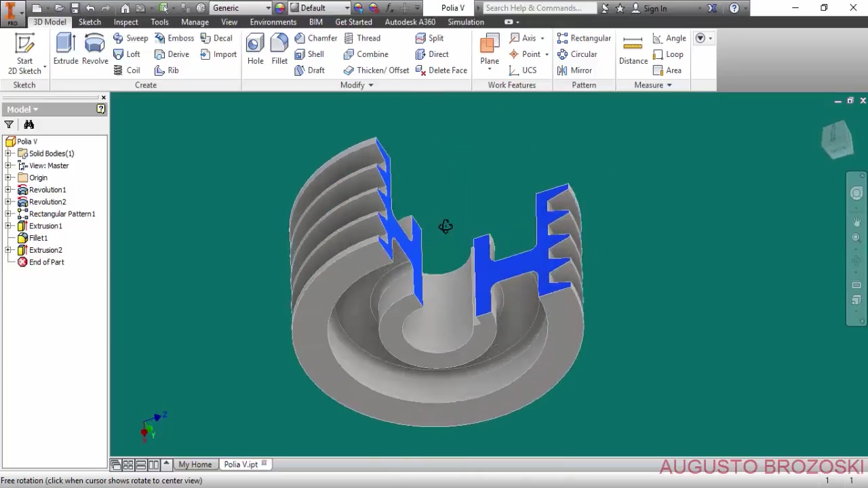868x488 pixels.
Task: Start a new 2D Sketch
Action: [x=24, y=54]
